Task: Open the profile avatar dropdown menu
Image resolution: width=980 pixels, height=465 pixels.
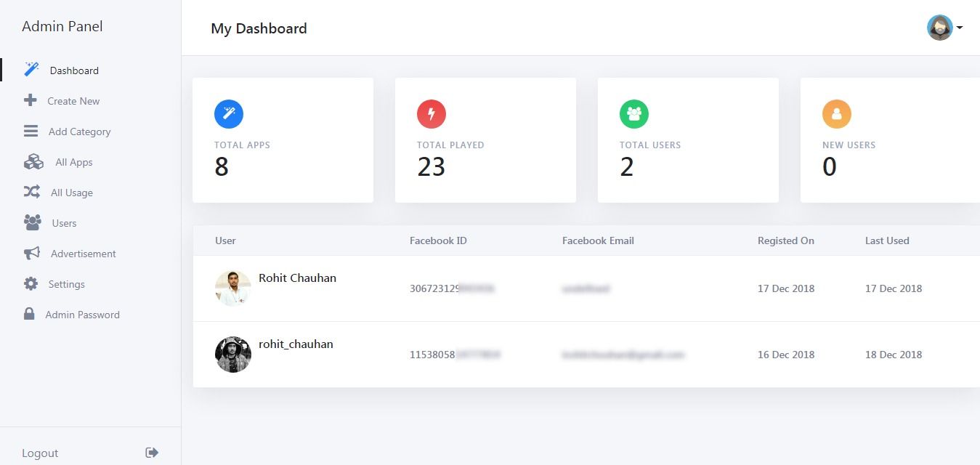Action: tap(944, 28)
